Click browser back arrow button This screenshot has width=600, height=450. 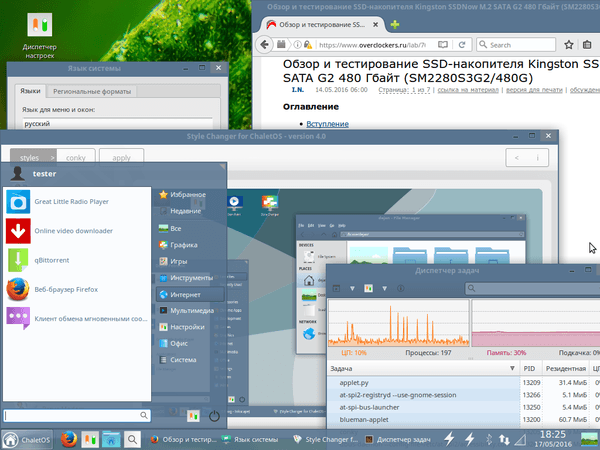(x=268, y=45)
